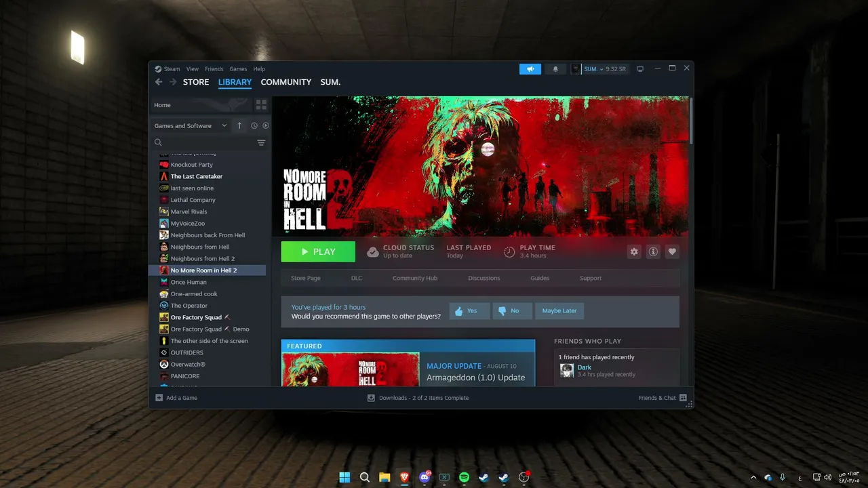Click the Marvel Rivals game icon
868x488 pixels.
(x=164, y=211)
